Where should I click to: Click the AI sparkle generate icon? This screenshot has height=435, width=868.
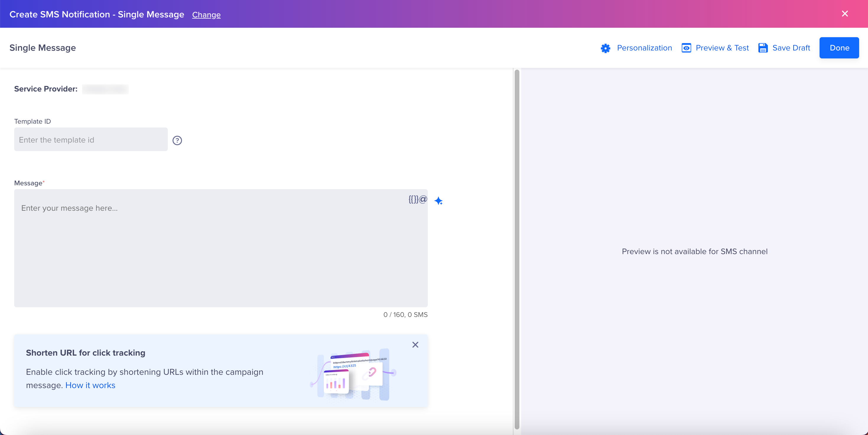(438, 201)
